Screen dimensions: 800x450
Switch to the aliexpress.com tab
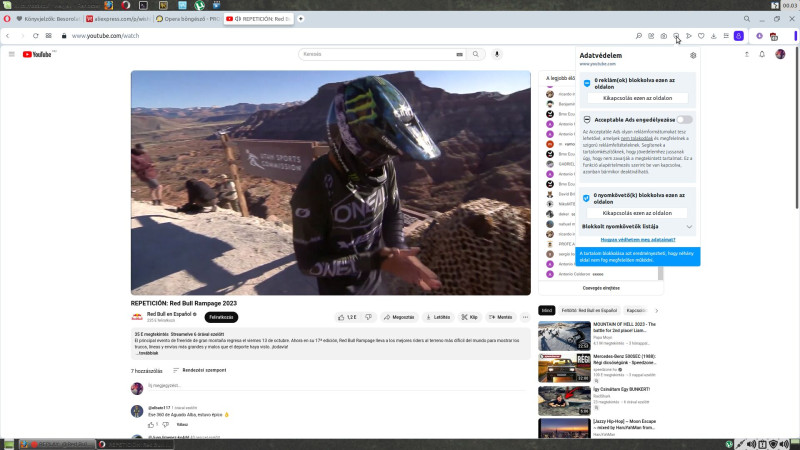coord(117,19)
